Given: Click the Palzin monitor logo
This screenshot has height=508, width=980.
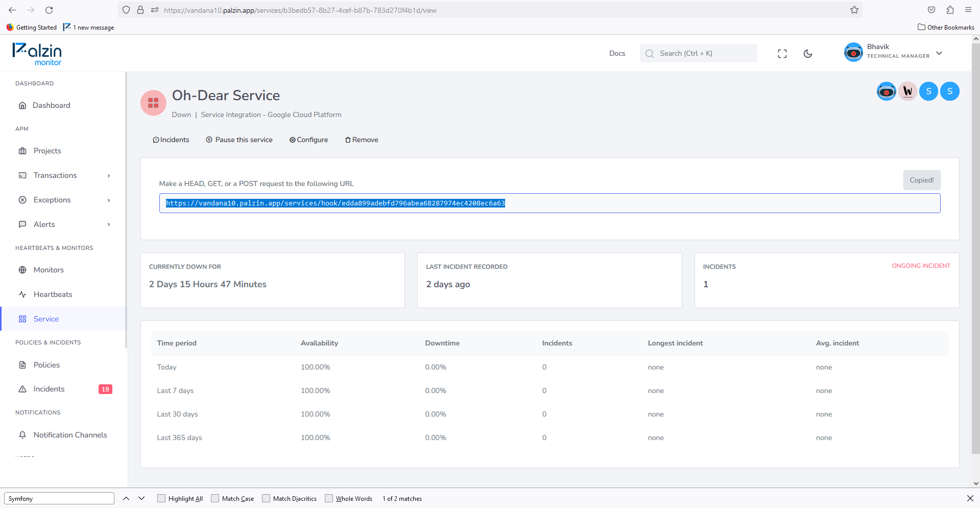Looking at the screenshot, I should 37,54.
